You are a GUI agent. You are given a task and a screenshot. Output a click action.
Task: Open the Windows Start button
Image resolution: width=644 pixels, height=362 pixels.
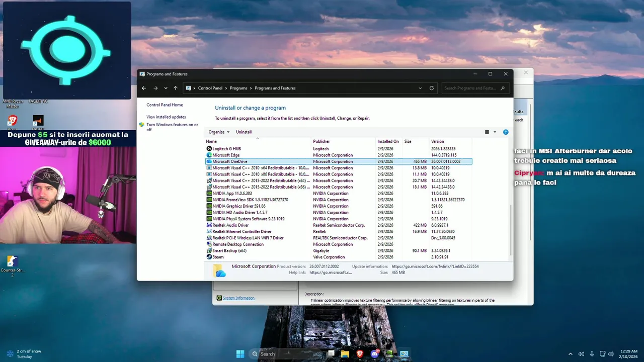(x=240, y=353)
